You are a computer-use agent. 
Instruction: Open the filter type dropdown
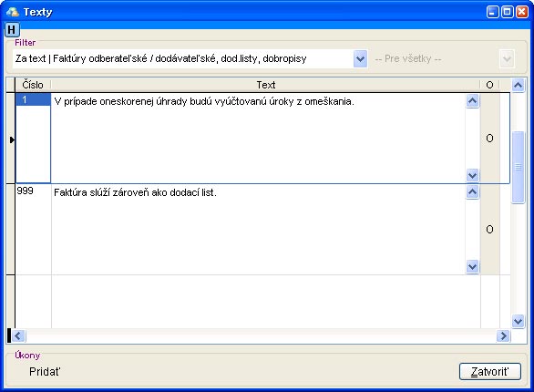click(360, 59)
